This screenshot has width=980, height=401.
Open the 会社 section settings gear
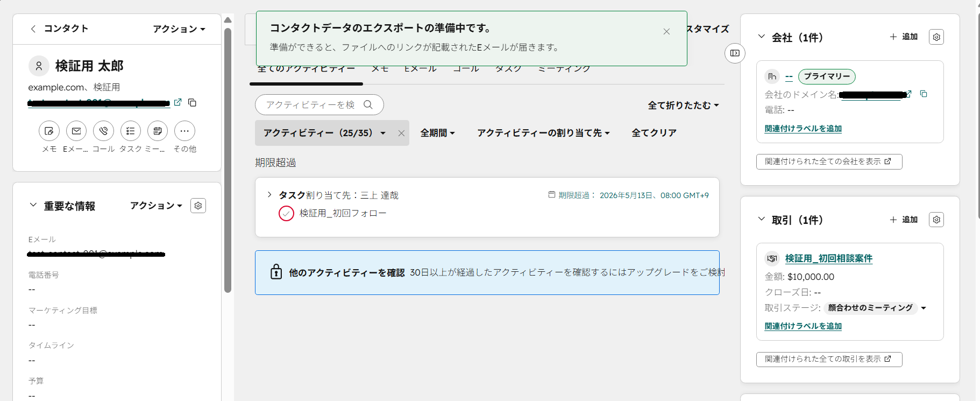coord(936,37)
